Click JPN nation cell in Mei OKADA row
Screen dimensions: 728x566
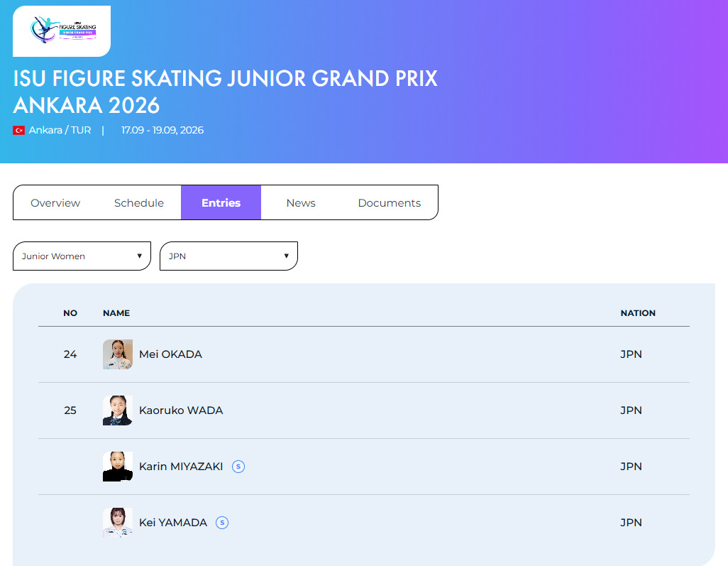pyautogui.click(x=631, y=354)
